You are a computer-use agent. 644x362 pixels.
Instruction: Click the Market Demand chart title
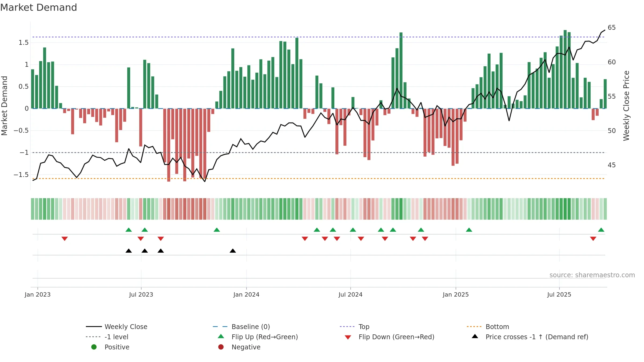[x=39, y=8]
